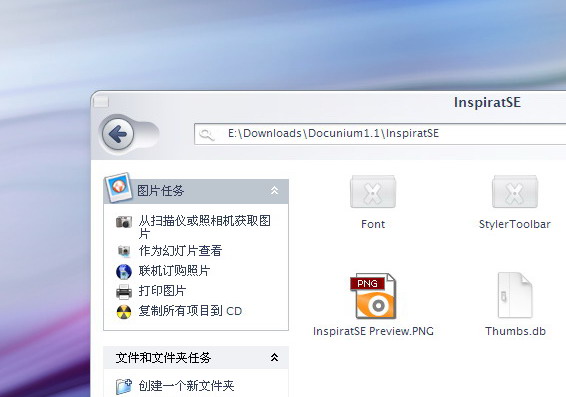Click the globe icon beside 联机订购照片
This screenshot has width=566, height=397.
[x=124, y=271]
